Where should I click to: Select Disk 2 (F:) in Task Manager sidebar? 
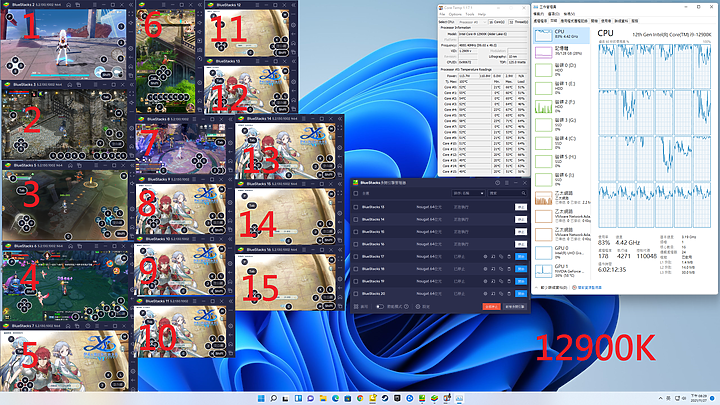[562, 107]
